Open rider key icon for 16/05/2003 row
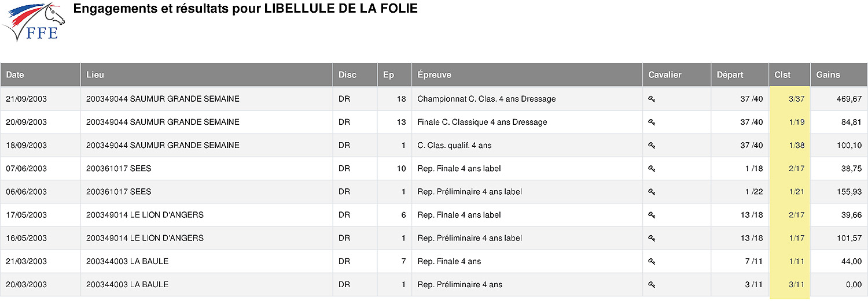Image resolution: width=868 pixels, height=308 pixels. [x=652, y=238]
